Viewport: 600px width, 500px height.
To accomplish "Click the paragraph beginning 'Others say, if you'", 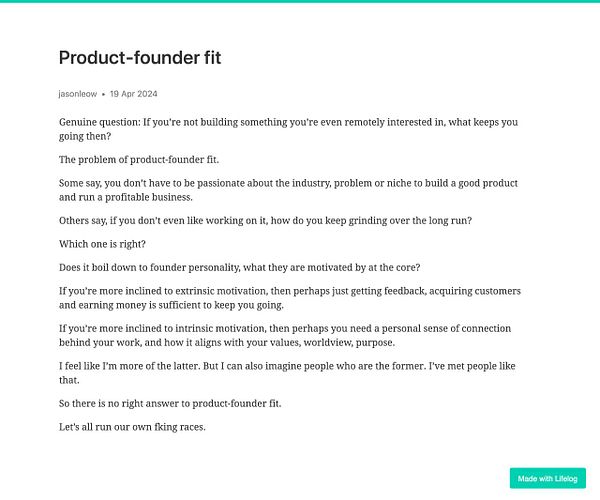I will tap(266, 221).
